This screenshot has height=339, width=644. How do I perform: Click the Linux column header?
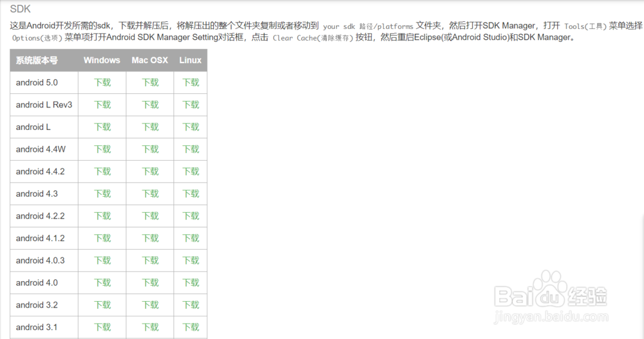click(x=190, y=60)
